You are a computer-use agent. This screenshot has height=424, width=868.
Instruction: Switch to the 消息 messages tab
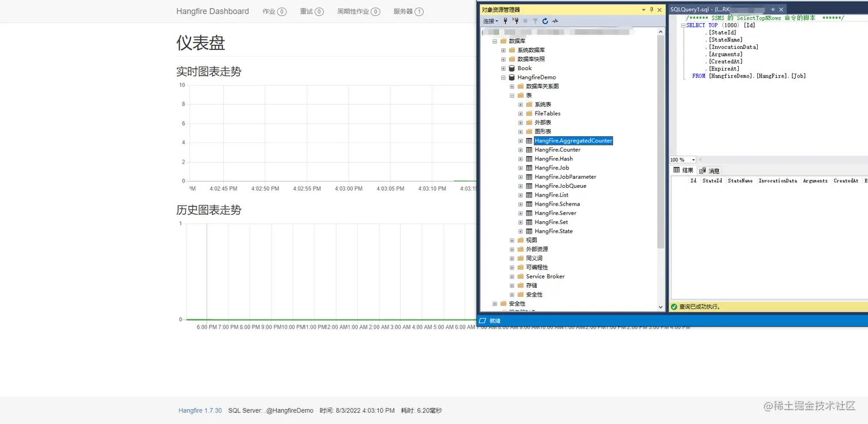pos(710,171)
